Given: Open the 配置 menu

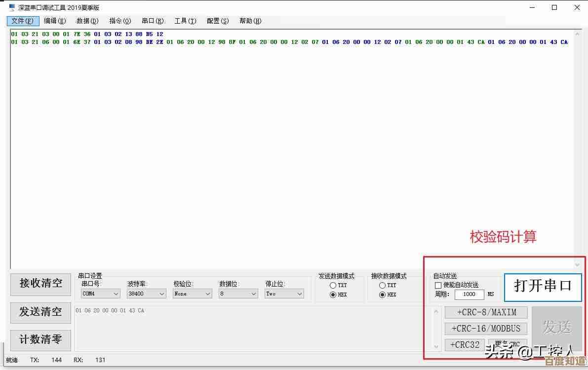Looking at the screenshot, I should coord(217,21).
